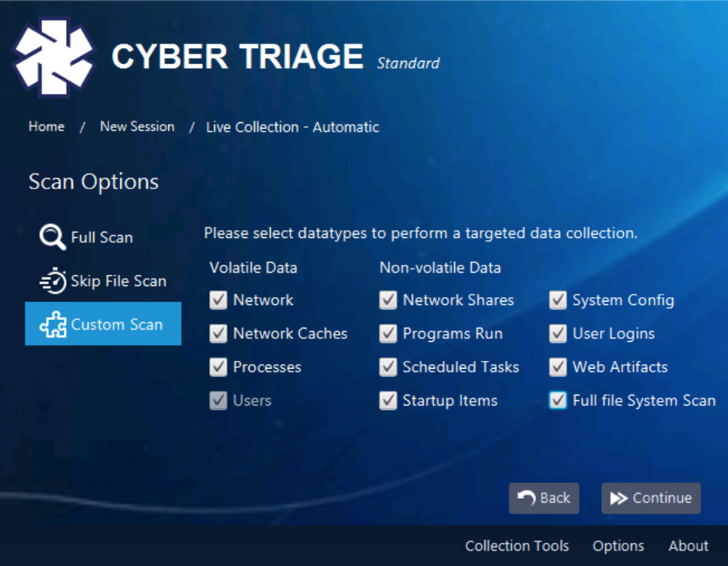Click the CYBER TRIAGE title text
Screen dimensions: 728x566
click(237, 57)
